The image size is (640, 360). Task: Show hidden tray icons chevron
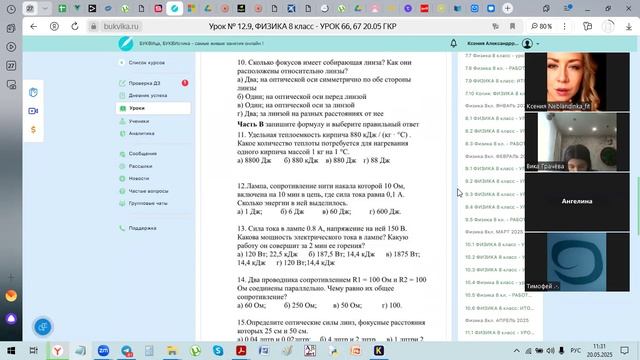pyautogui.click(x=516, y=351)
